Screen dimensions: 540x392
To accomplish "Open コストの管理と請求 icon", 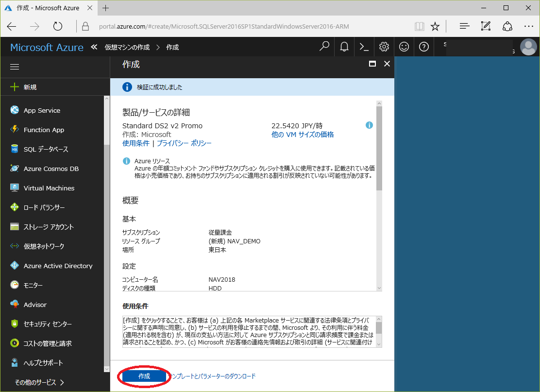I will click(15, 343).
